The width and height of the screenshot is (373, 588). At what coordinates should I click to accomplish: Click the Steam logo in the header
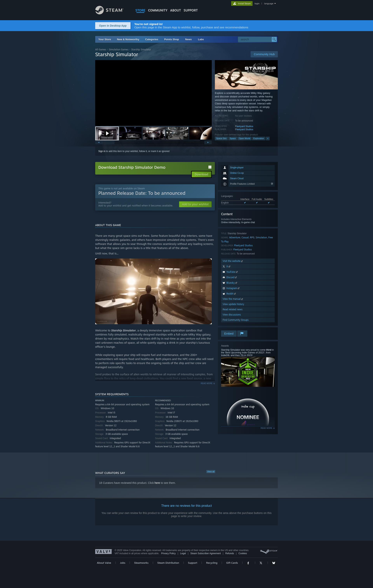click(109, 10)
